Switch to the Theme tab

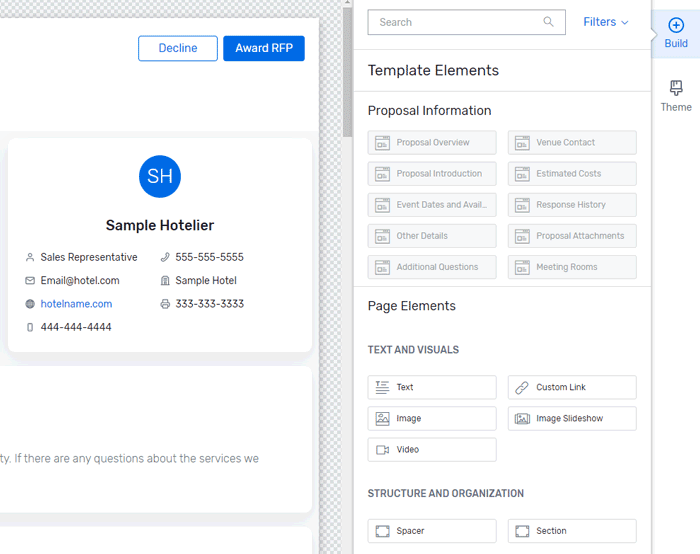(676, 96)
